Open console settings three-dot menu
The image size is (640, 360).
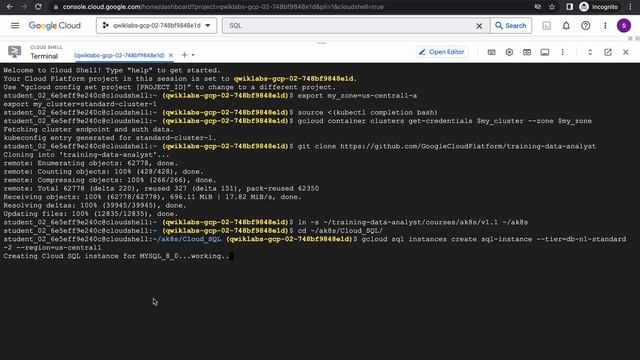tap(605, 26)
